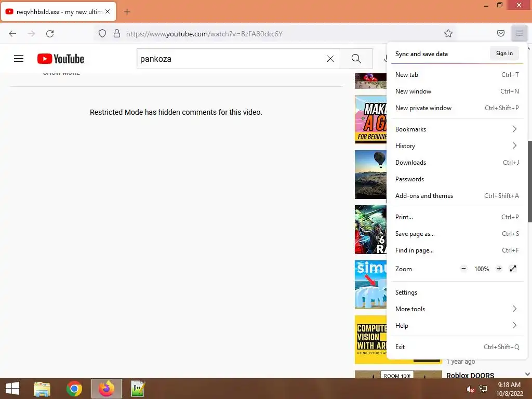
Task: Go back with the browser back arrow
Action: (12, 34)
